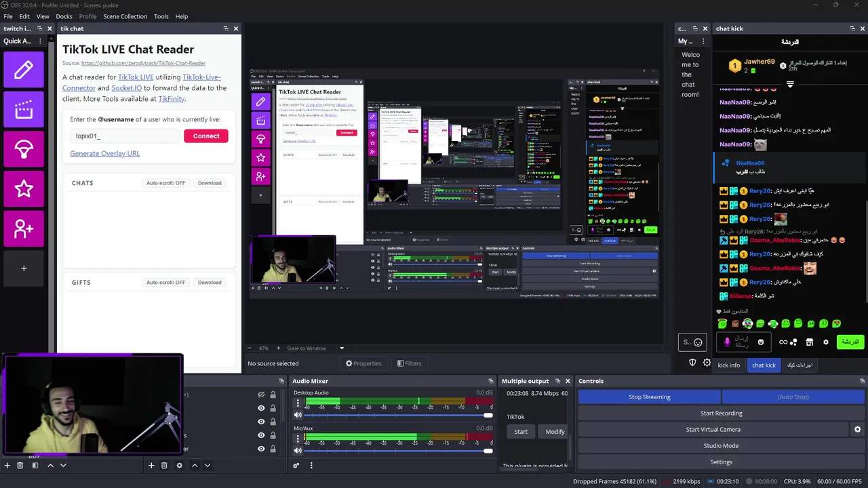The width and height of the screenshot is (868, 488).
Task: Switch to kick info tab
Action: pyautogui.click(x=729, y=365)
